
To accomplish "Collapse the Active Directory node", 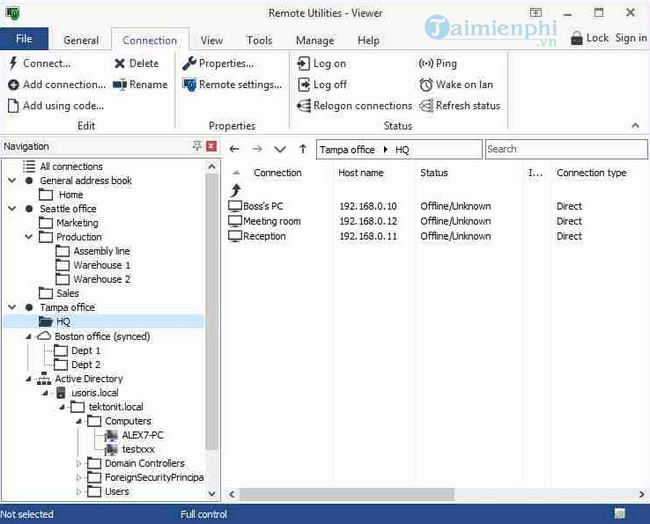I will click(29, 379).
